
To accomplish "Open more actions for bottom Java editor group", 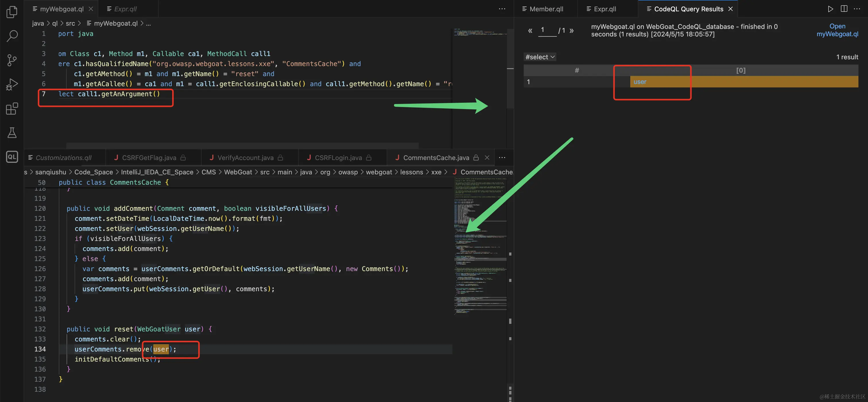I will (x=502, y=158).
